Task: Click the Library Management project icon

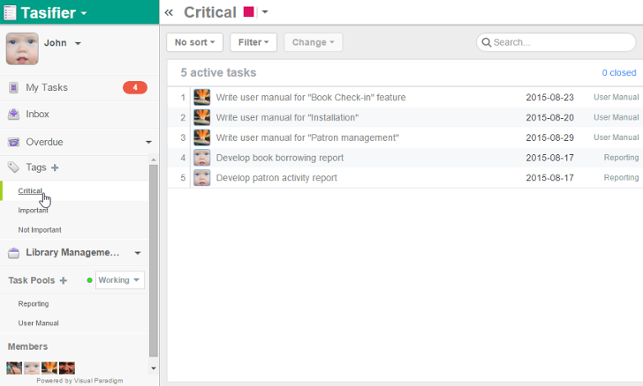Action: [14, 253]
